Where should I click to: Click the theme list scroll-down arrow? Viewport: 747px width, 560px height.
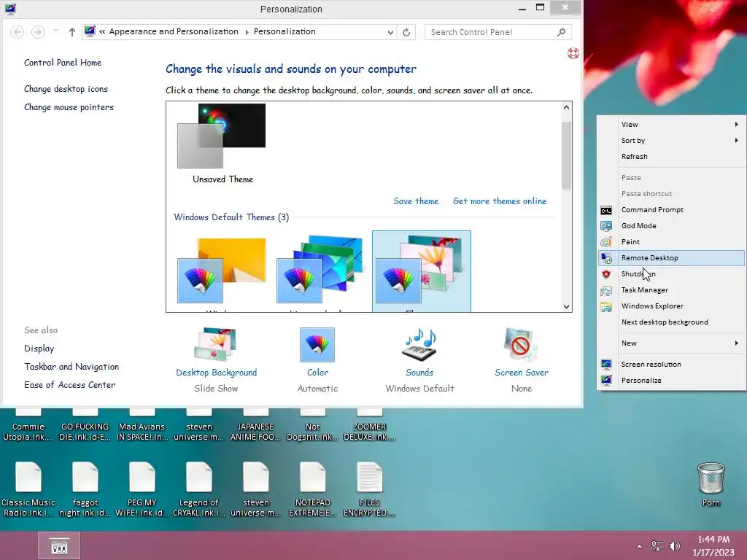566,307
